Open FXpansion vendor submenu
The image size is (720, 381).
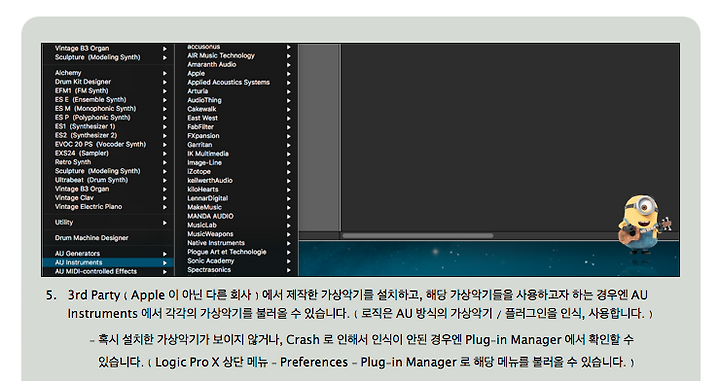pos(237,136)
